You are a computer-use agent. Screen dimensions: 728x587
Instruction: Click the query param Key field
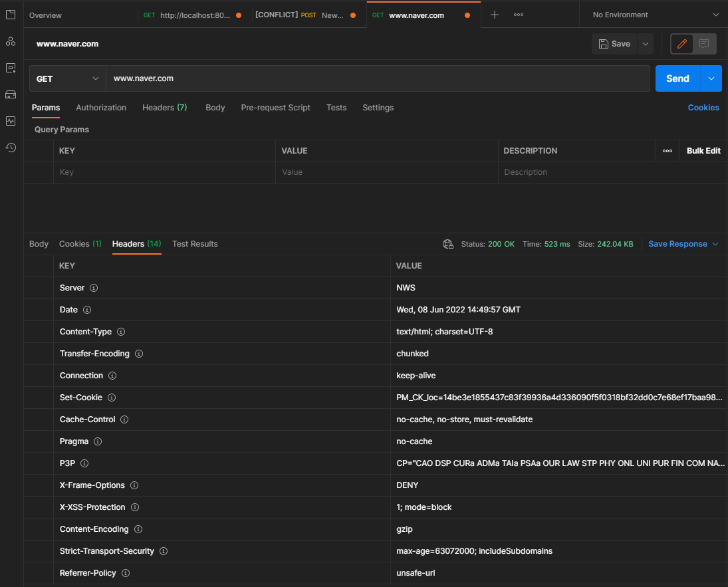pos(165,172)
